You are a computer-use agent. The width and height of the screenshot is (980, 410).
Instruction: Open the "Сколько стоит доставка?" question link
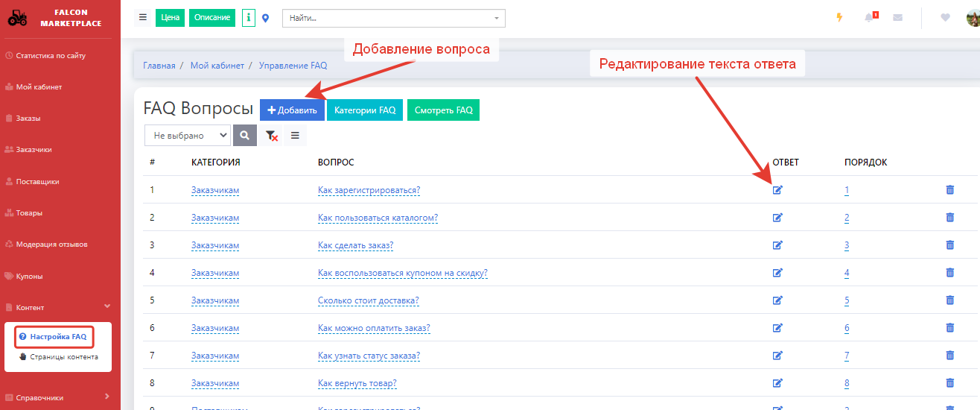[x=368, y=301]
